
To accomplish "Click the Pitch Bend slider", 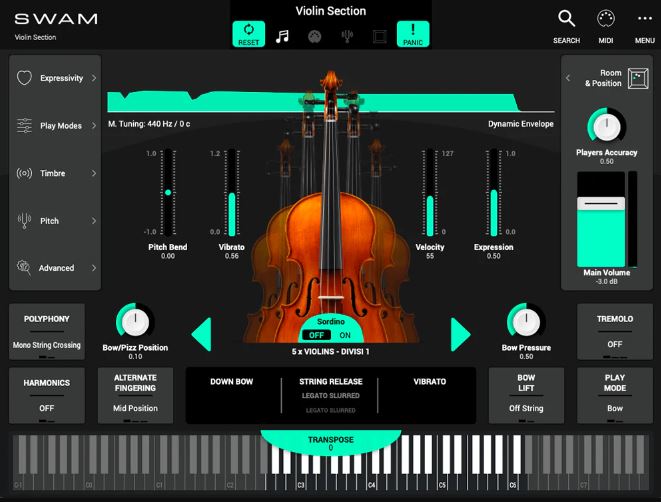I will pyautogui.click(x=168, y=192).
